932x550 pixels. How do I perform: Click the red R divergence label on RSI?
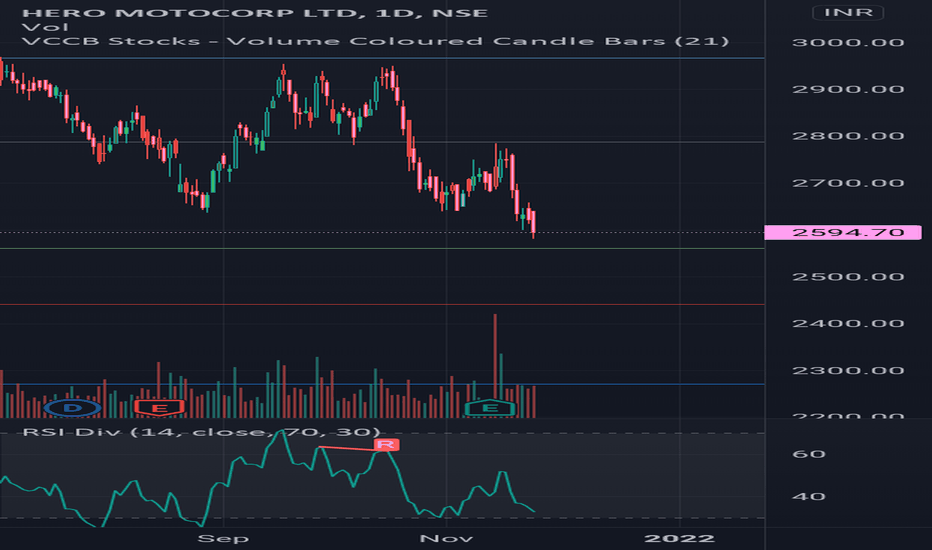pos(386,444)
